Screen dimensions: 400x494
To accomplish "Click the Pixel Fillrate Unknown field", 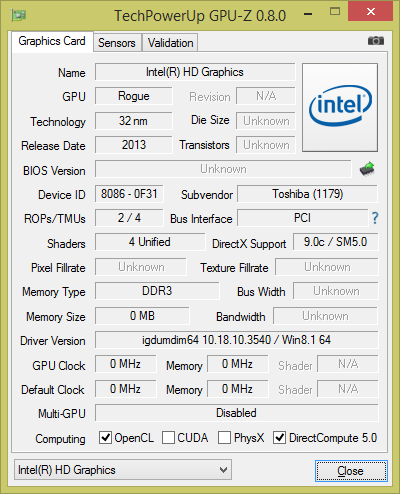I will tap(141, 267).
